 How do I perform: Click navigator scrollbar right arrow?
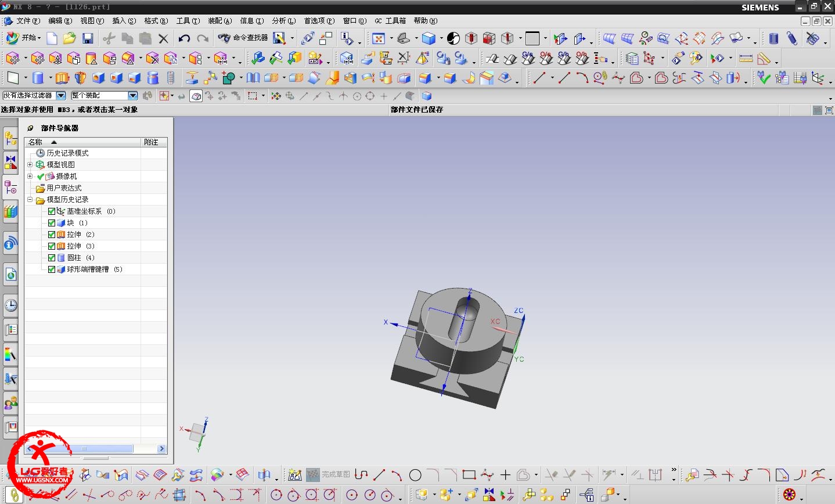pyautogui.click(x=162, y=449)
